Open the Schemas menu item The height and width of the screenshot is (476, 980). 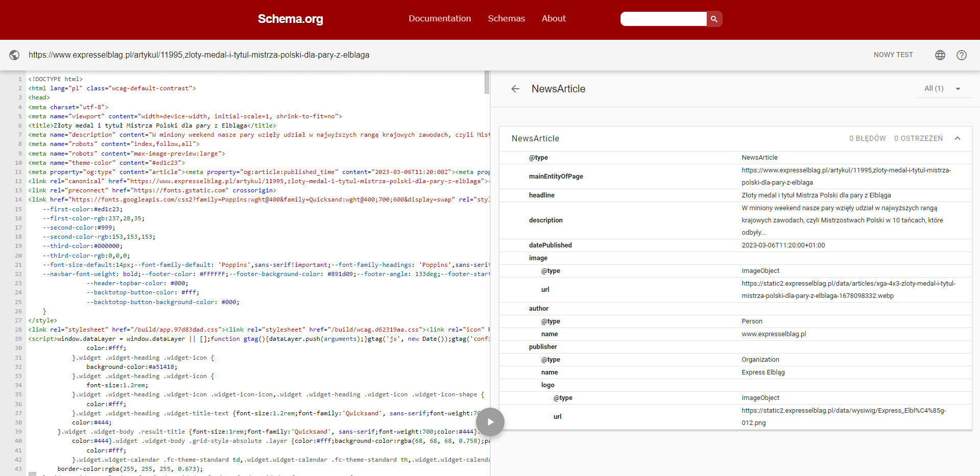click(506, 18)
